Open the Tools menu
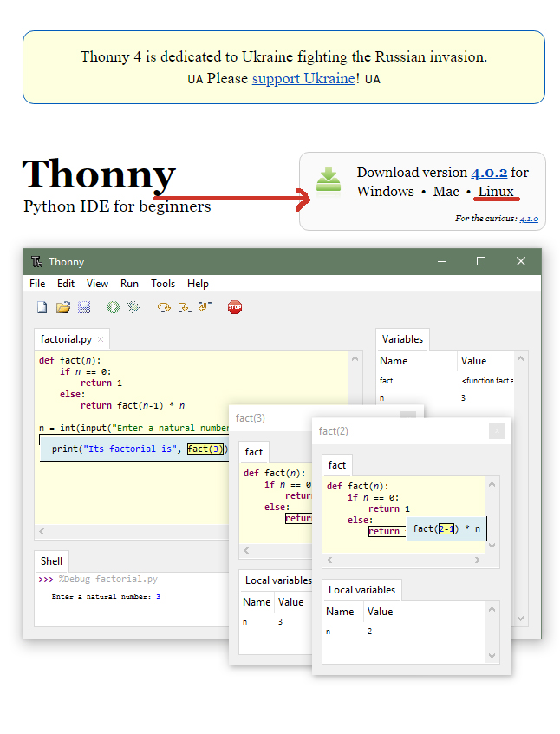560x734 pixels. [x=163, y=284]
